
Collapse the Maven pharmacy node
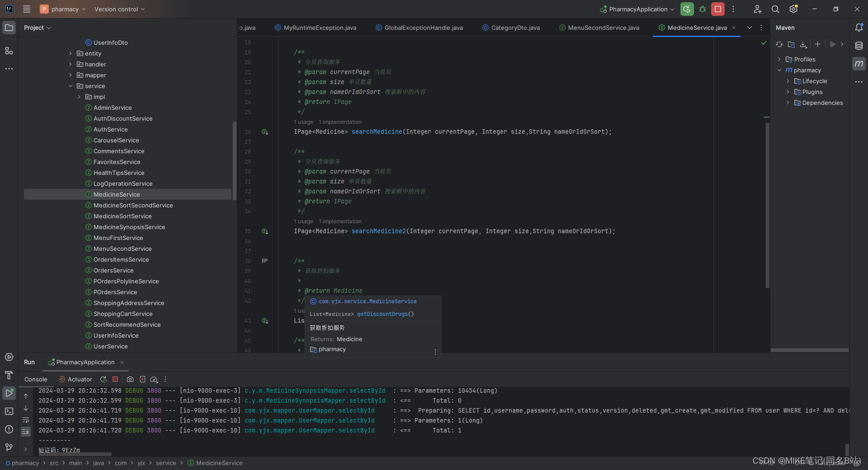[779, 70]
